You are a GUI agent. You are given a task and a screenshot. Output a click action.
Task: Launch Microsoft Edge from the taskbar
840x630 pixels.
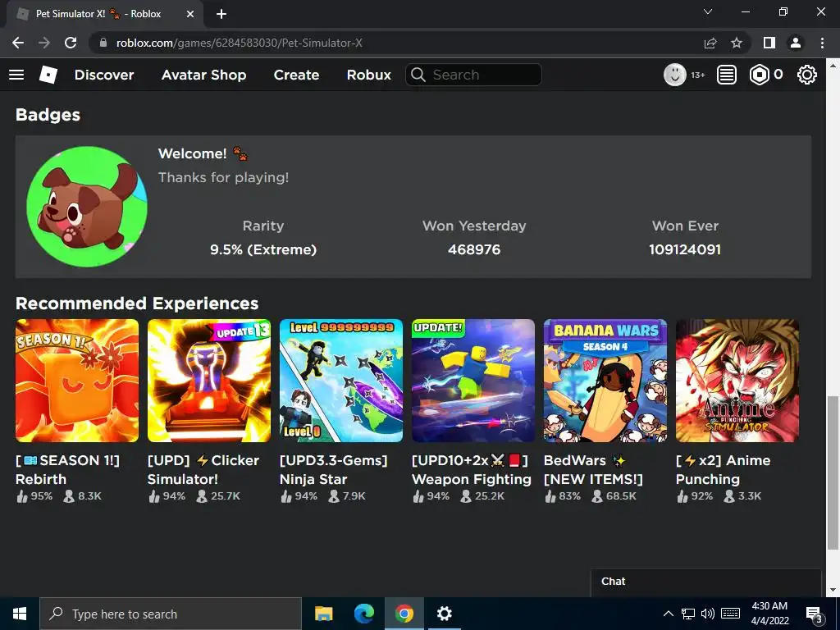(x=364, y=614)
